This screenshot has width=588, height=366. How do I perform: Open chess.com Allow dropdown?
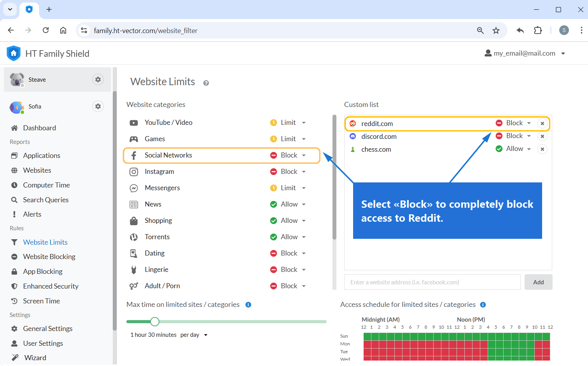coord(513,149)
